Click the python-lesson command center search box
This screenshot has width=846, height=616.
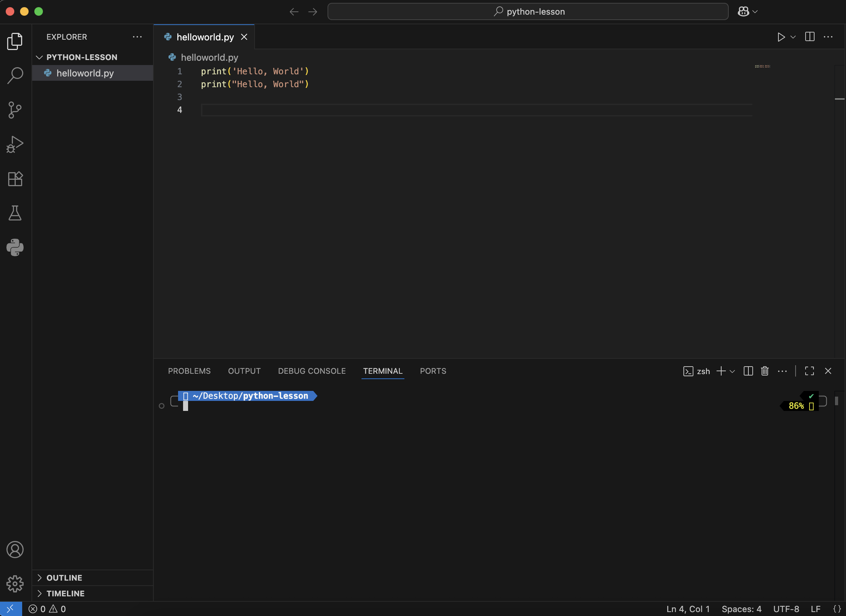pyautogui.click(x=528, y=11)
